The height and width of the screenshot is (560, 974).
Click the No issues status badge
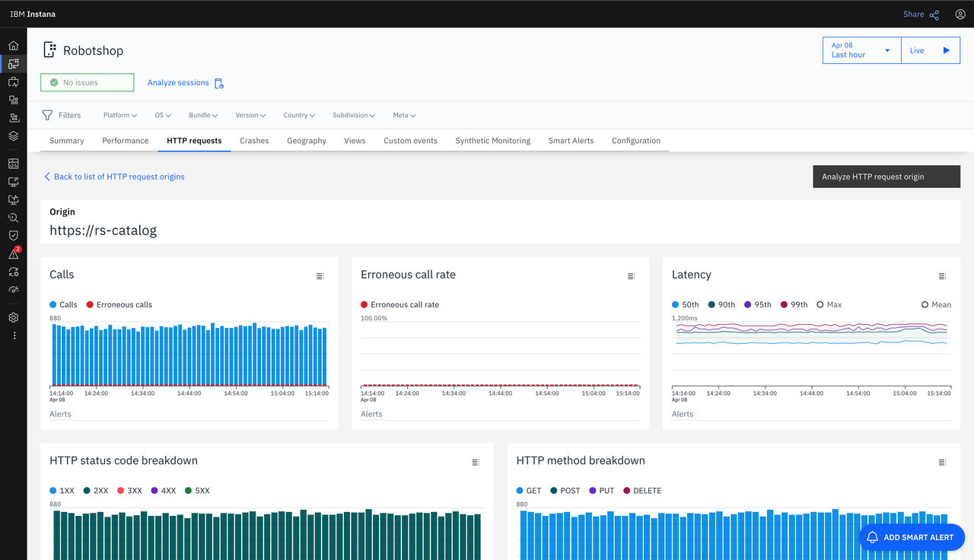click(88, 83)
